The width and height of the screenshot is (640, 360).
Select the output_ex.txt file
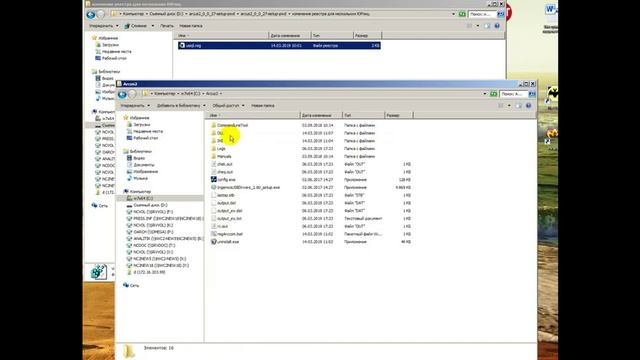coord(229,218)
